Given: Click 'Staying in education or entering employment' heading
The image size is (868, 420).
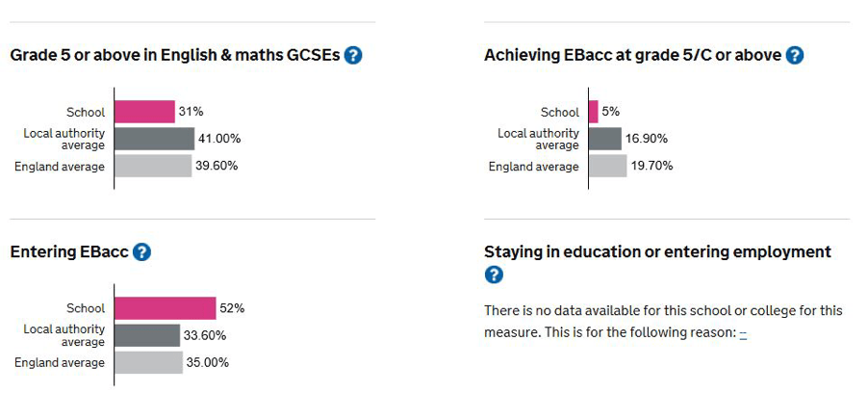Looking at the screenshot, I should (657, 252).
